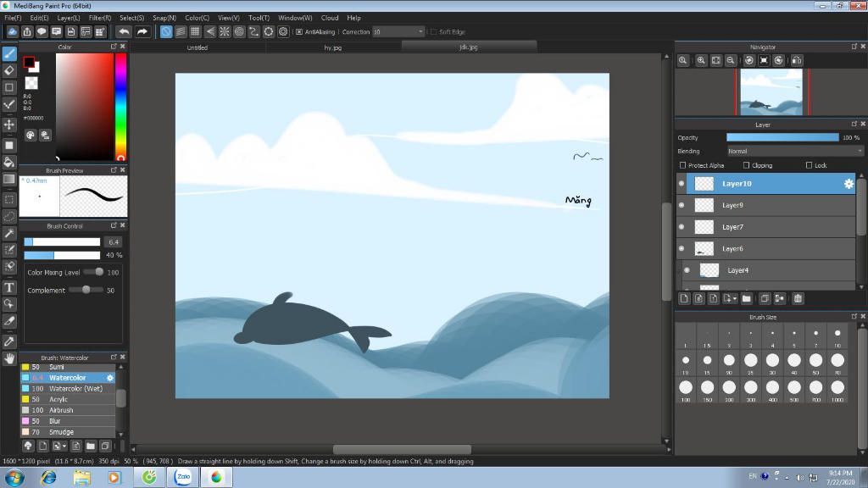Viewport: 868px width, 488px height.
Task: Hide Layer9 using its visibility dot
Action: (x=682, y=205)
